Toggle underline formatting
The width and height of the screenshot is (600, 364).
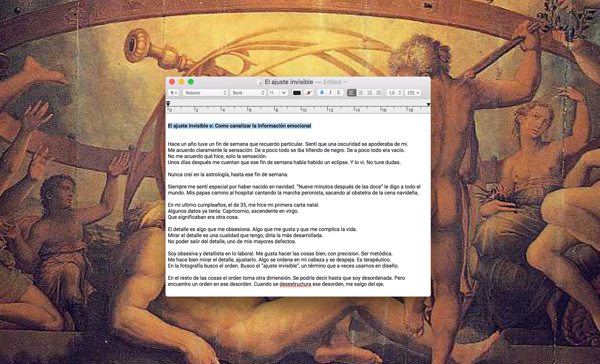(338, 93)
